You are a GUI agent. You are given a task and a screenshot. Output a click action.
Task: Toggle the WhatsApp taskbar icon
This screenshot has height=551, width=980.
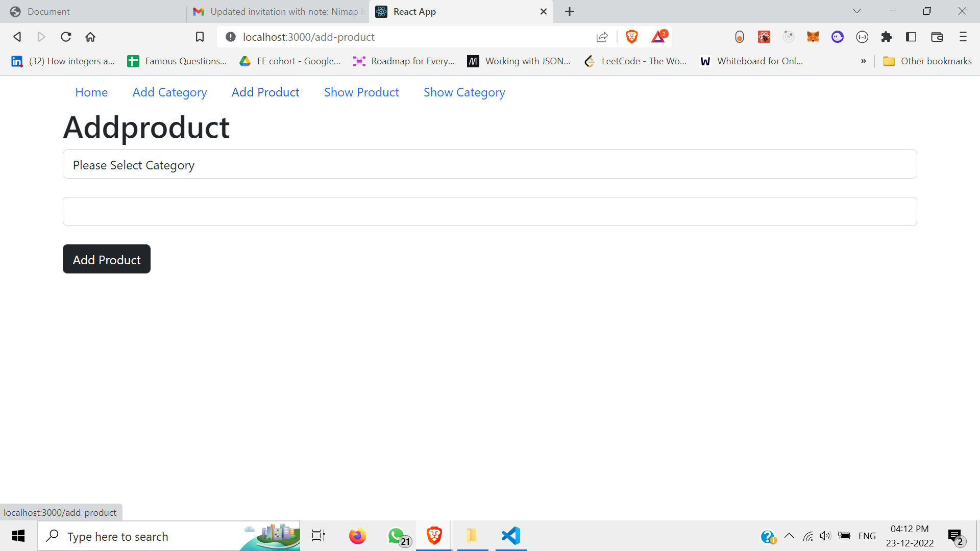396,536
